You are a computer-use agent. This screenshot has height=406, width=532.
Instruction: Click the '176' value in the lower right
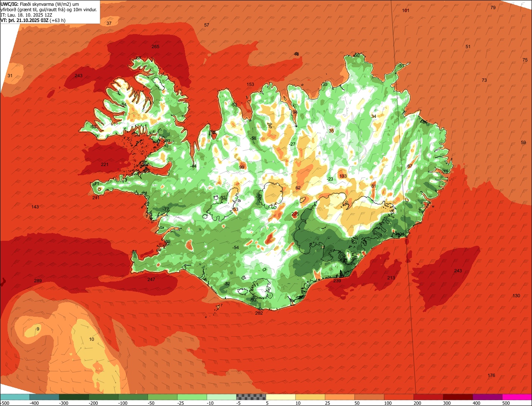coord(491,375)
